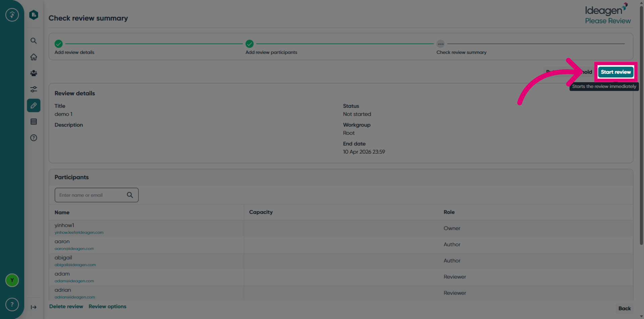Click the question mark help icon in sidebar
644x319 pixels.
click(x=34, y=138)
